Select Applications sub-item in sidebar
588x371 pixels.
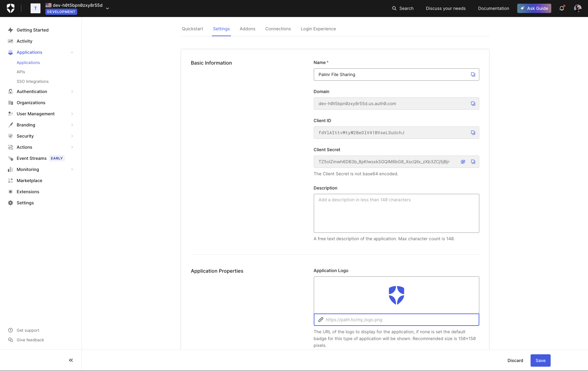[28, 62]
